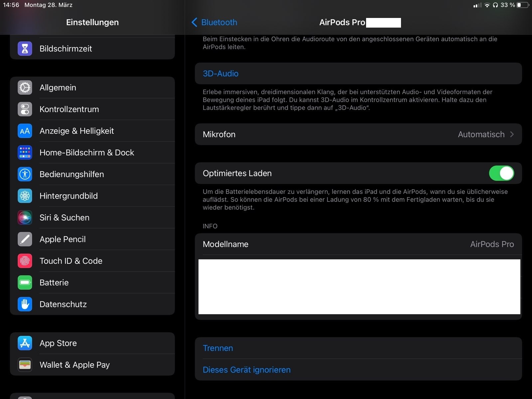This screenshot has width=532, height=399.
Task: Select Datenschutz in the sidebar
Action: click(63, 304)
